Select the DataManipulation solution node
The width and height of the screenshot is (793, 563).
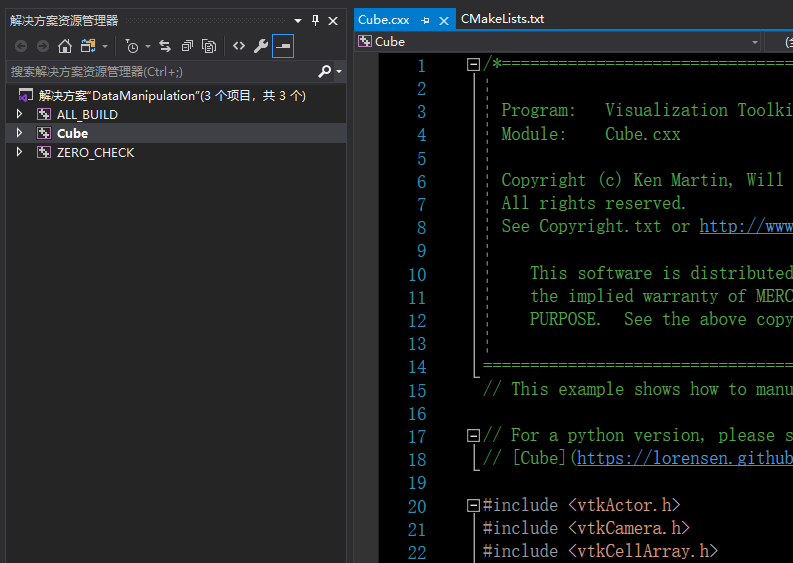tap(172, 96)
